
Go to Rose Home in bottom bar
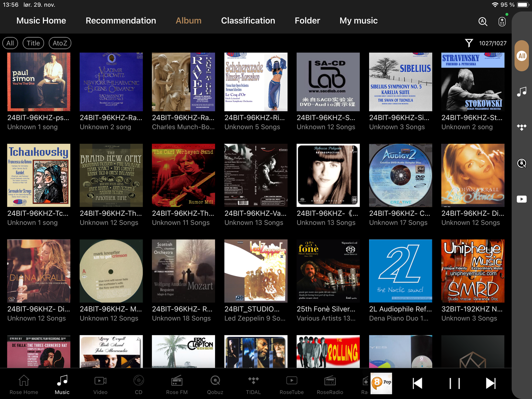(x=24, y=384)
